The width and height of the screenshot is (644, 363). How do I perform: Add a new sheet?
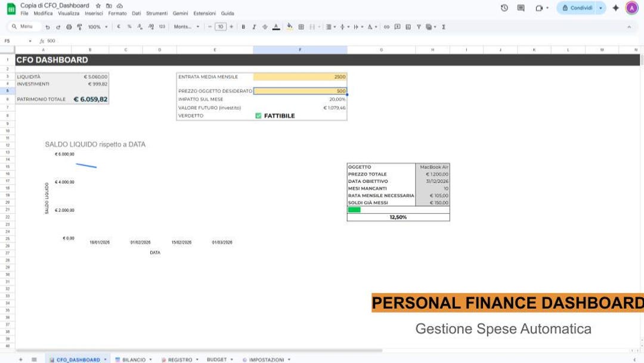pyautogui.click(x=20, y=359)
